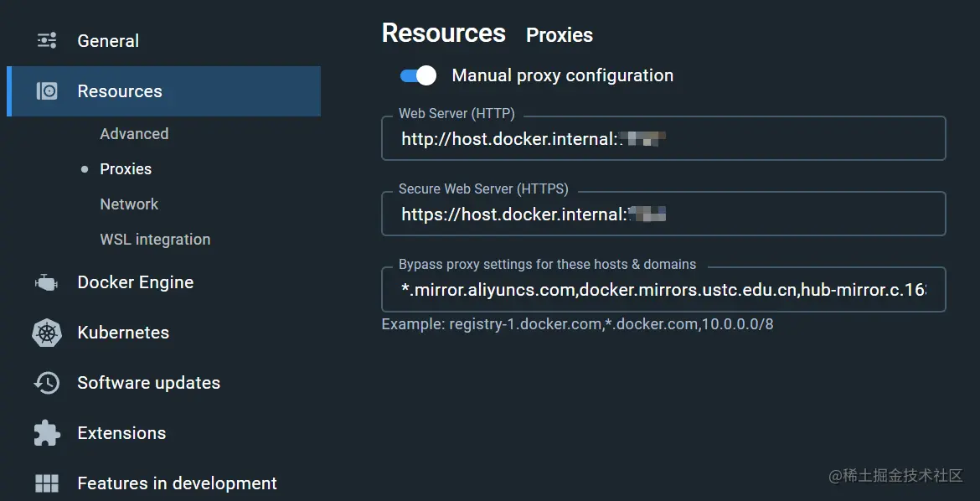Open the General settings tab
This screenshot has height=501, width=980.
[x=108, y=40]
